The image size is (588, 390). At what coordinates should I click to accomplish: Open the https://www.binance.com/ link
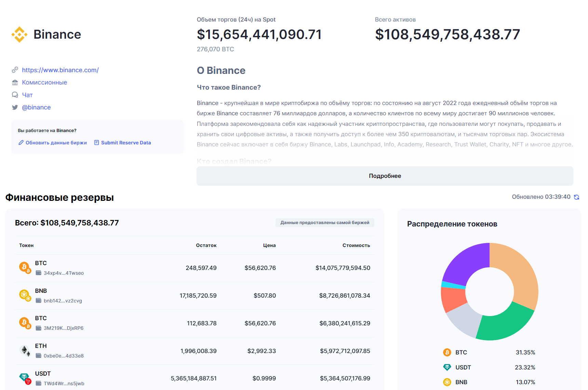click(60, 70)
